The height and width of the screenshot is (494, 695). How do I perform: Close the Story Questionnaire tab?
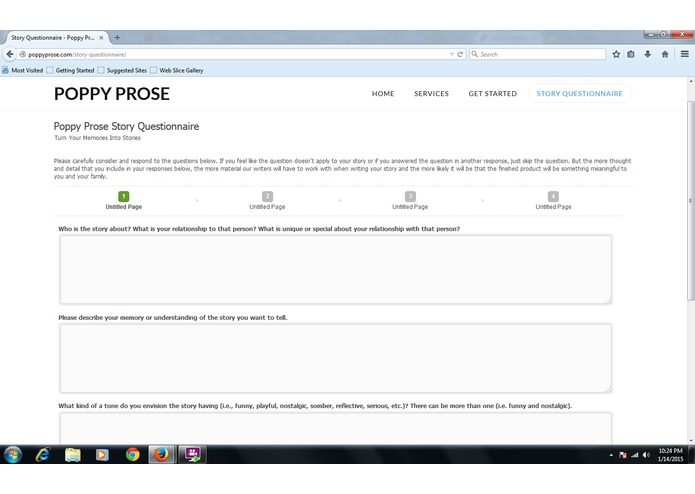click(101, 38)
